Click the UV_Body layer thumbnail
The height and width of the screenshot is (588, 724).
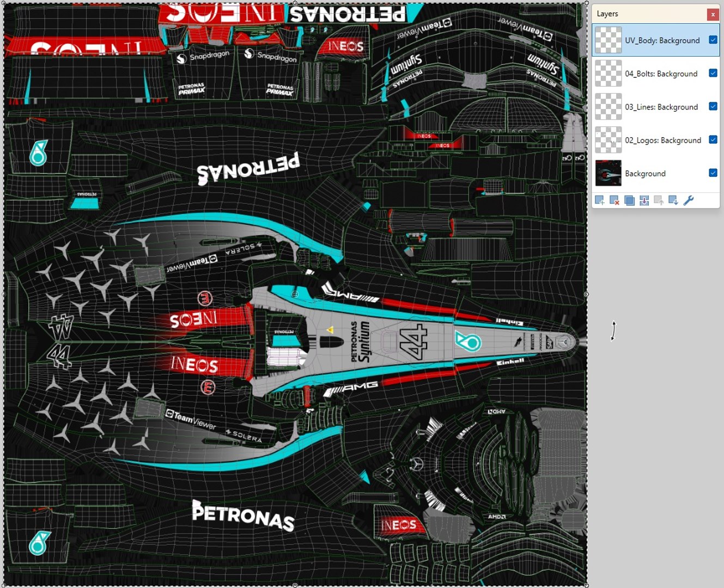[x=608, y=40]
